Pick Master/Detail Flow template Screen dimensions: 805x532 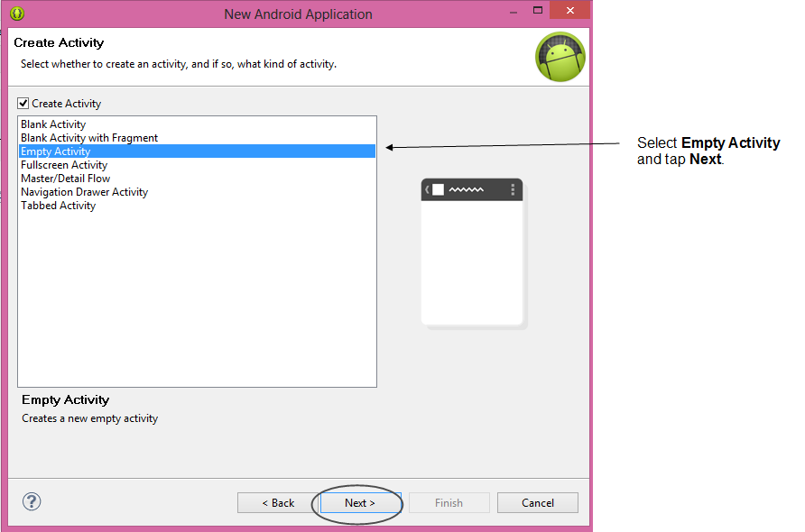(x=197, y=178)
